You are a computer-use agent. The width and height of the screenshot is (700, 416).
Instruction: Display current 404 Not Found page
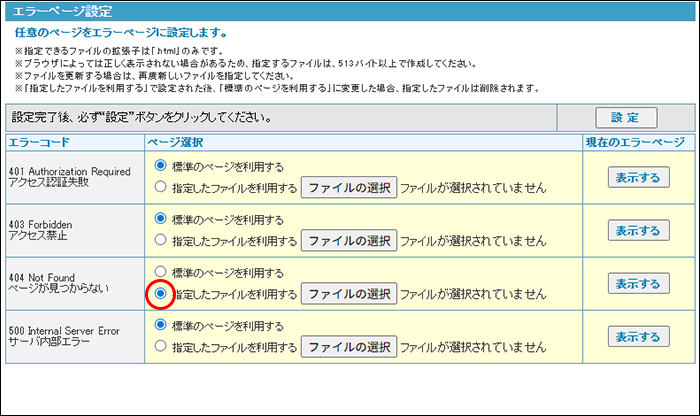638,284
